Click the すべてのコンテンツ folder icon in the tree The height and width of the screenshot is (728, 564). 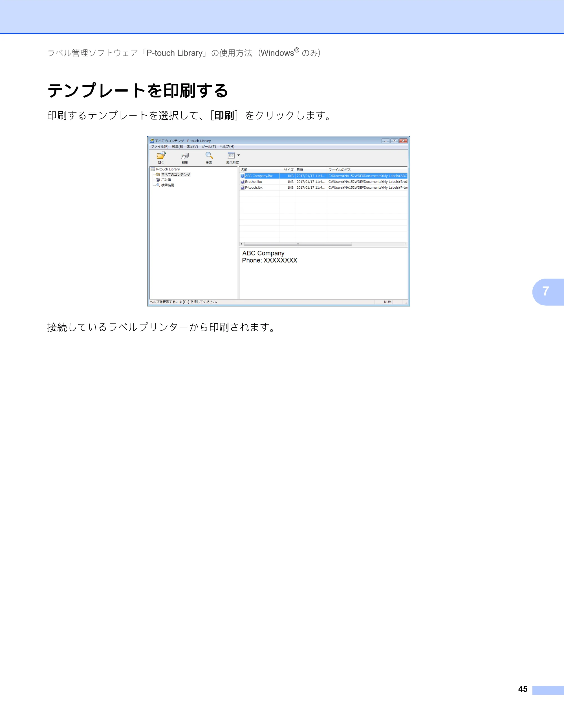point(158,175)
